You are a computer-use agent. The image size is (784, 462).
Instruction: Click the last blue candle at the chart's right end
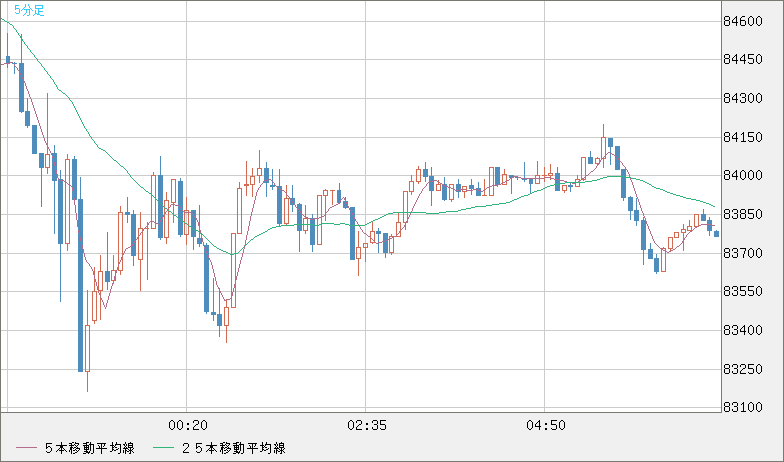coord(716,234)
